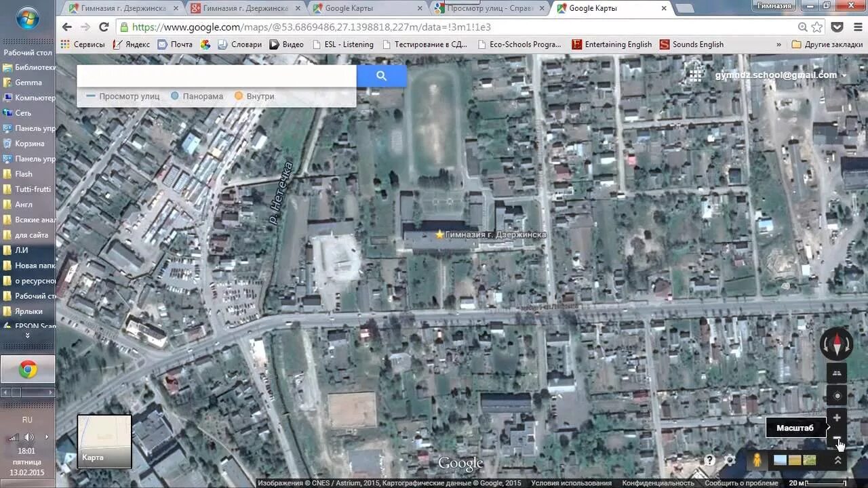The width and height of the screenshot is (868, 488).
Task: Open the third green imagery thumbnail in the explore bar
Action: click(x=809, y=460)
